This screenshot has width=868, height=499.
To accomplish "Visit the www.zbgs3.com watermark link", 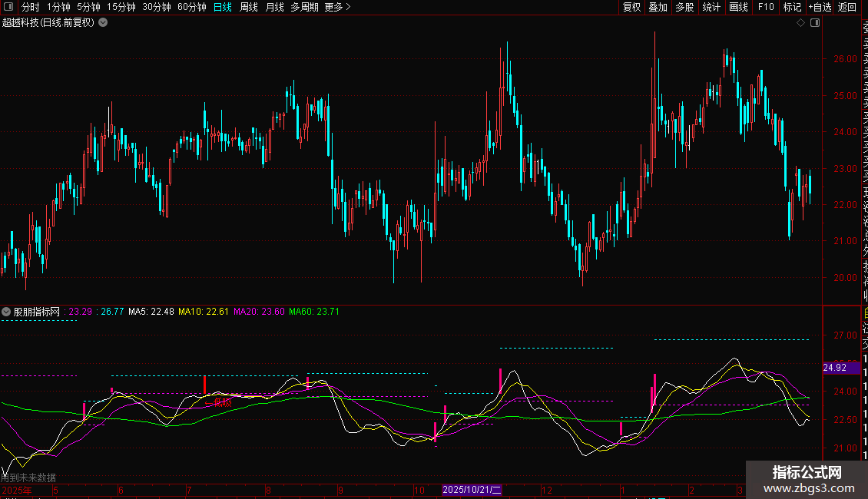I will [x=807, y=487].
